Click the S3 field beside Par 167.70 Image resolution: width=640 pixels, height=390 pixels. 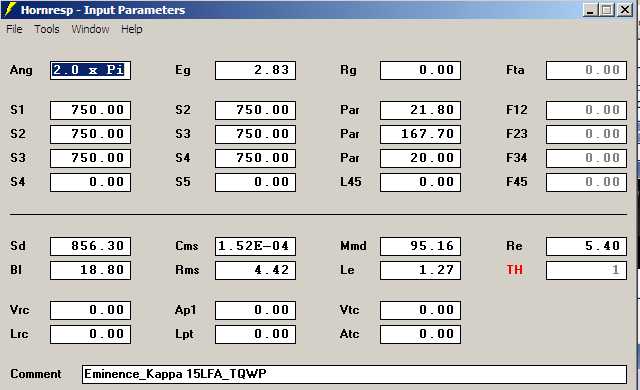(255, 134)
